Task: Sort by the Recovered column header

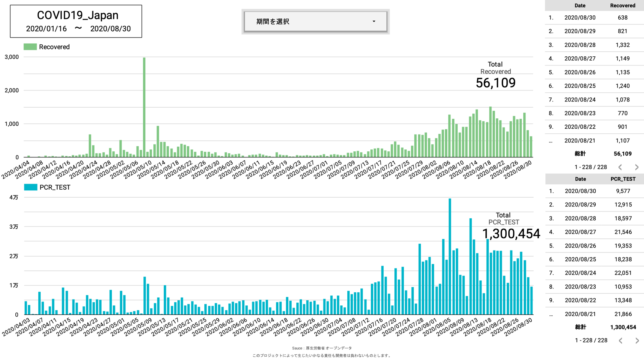Action: pos(622,6)
